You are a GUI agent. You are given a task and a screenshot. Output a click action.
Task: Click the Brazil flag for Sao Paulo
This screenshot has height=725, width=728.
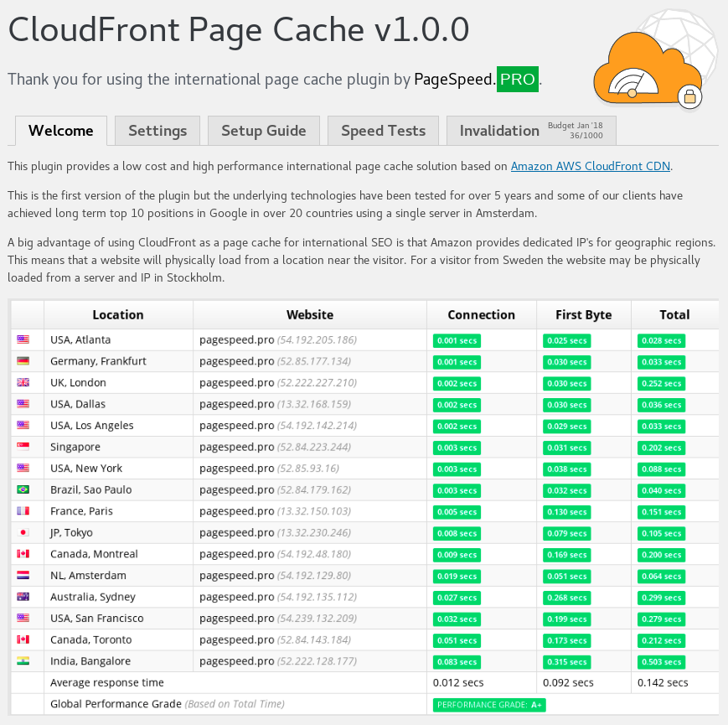click(x=23, y=489)
